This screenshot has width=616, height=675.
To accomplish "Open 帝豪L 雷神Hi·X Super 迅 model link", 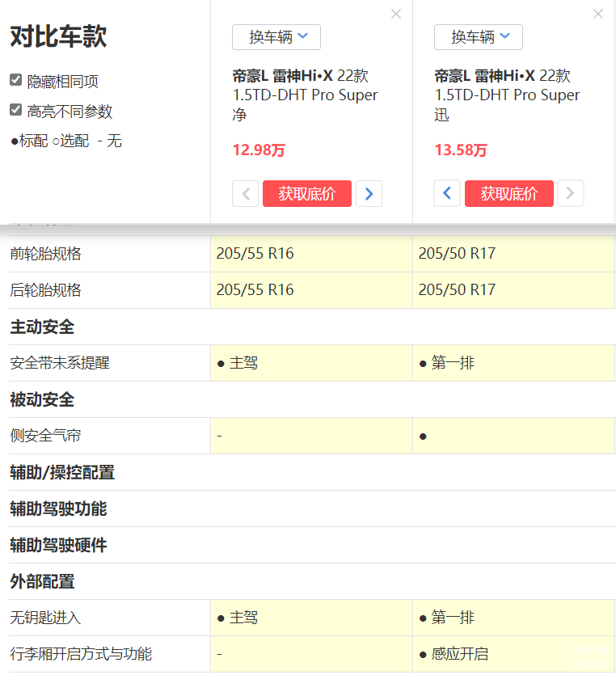I will (507, 95).
